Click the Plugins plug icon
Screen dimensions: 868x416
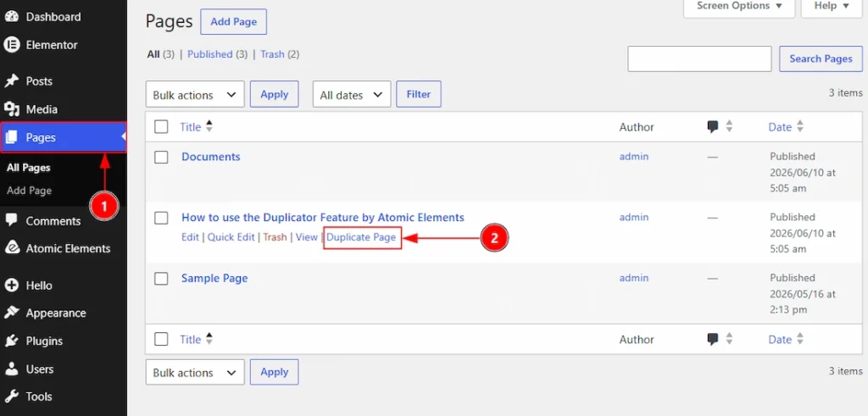[x=12, y=341]
